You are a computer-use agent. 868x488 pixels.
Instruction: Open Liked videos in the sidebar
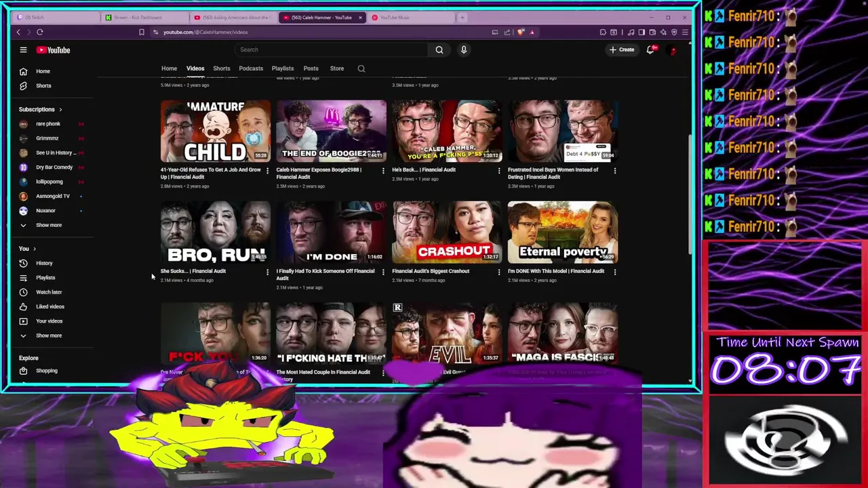click(50, 306)
